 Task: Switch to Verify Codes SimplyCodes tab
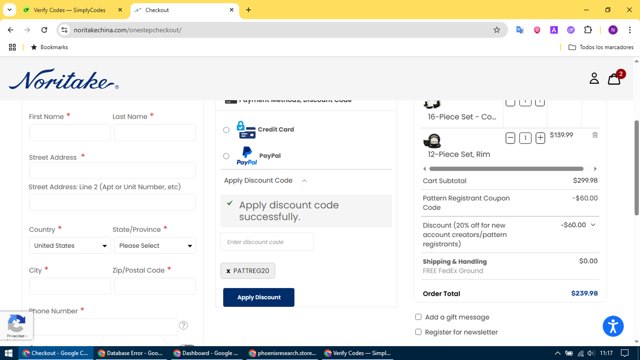69,10
